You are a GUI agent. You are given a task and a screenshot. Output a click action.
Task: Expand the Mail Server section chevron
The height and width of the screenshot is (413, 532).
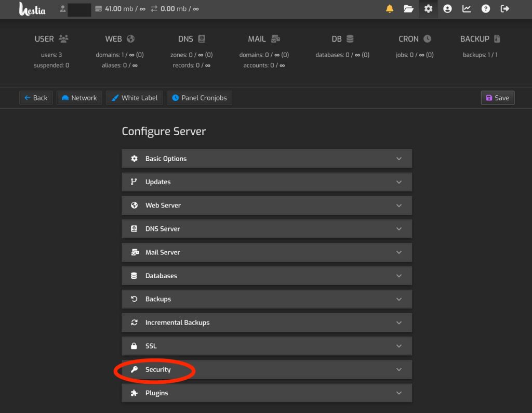coord(399,252)
